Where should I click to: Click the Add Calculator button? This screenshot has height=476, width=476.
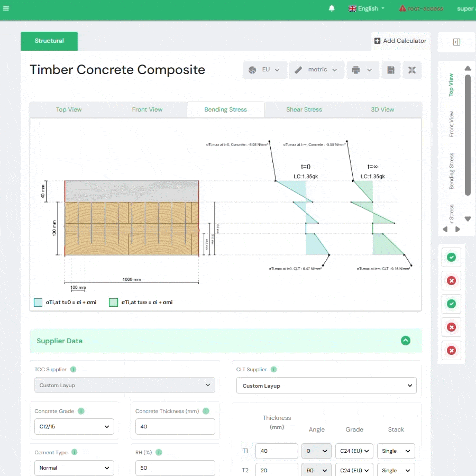pyautogui.click(x=400, y=41)
